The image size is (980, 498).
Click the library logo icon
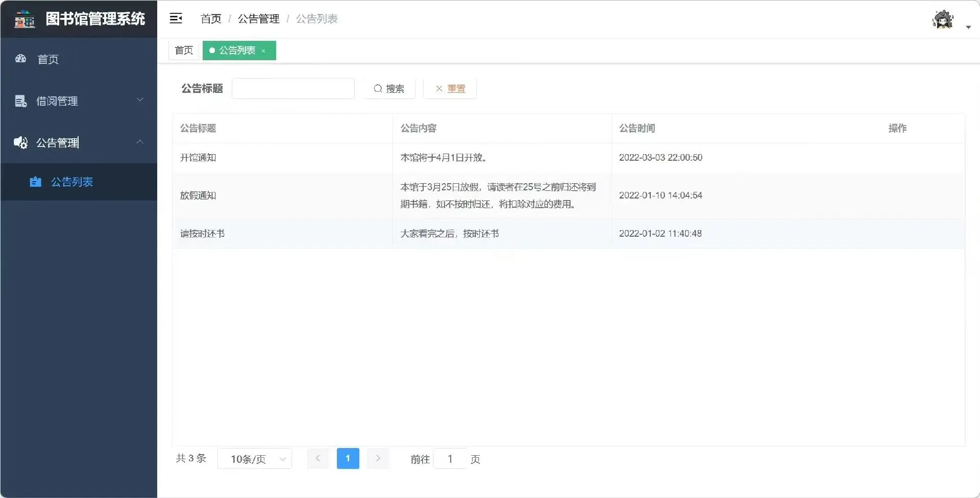(24, 19)
